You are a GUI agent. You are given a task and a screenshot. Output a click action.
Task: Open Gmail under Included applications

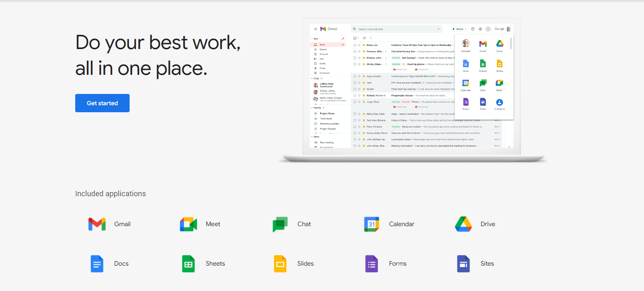click(x=110, y=224)
